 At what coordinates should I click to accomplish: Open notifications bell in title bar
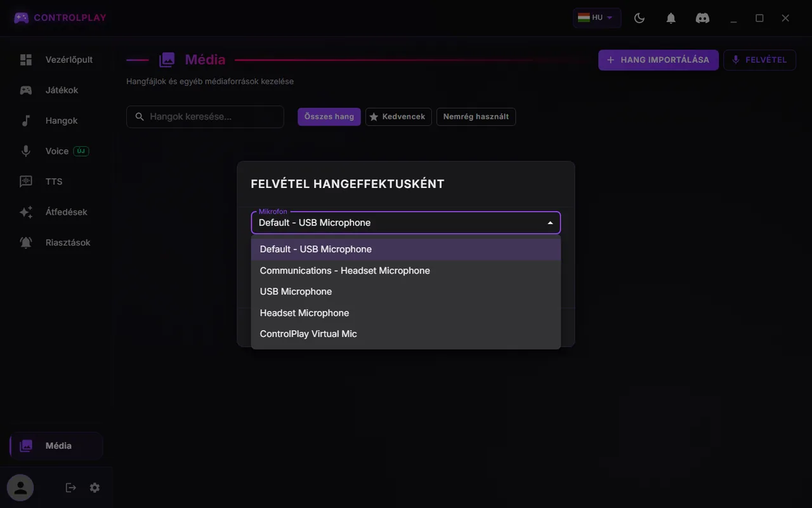(x=671, y=18)
